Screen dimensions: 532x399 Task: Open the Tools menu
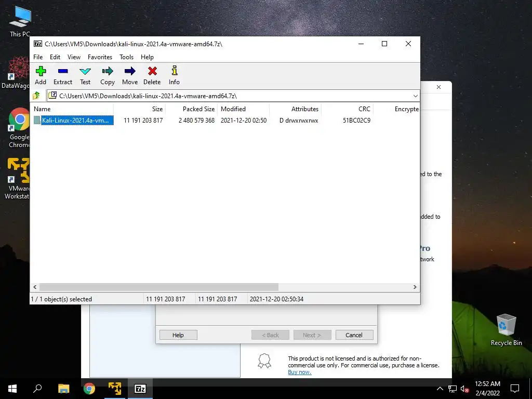point(127,57)
